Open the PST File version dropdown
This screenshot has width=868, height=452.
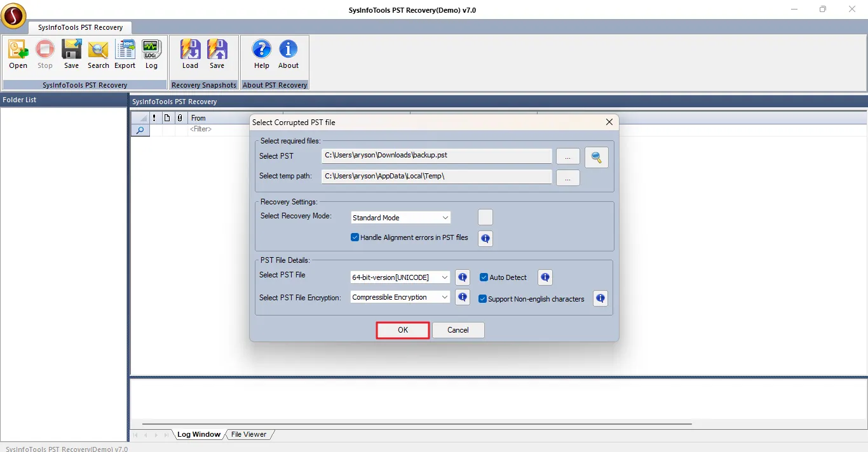tap(401, 277)
